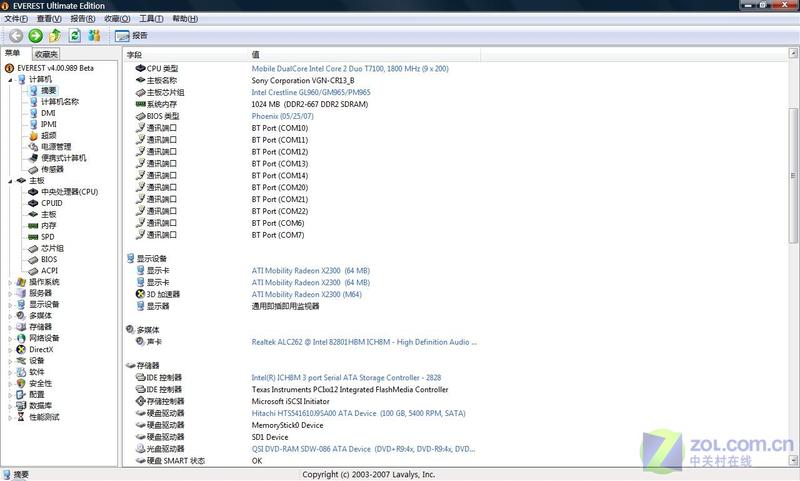This screenshot has width=800, height=481.
Task: Collapse the 主板 tree node
Action: (10, 181)
